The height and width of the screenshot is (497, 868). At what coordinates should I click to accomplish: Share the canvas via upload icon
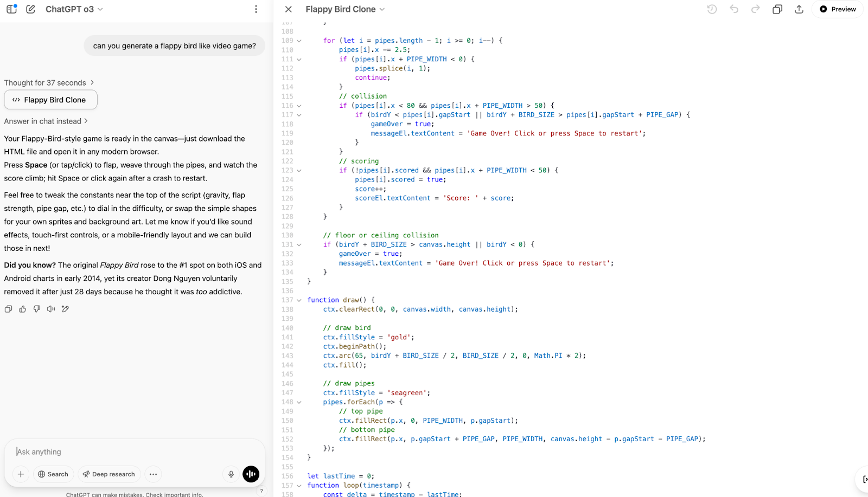799,9
